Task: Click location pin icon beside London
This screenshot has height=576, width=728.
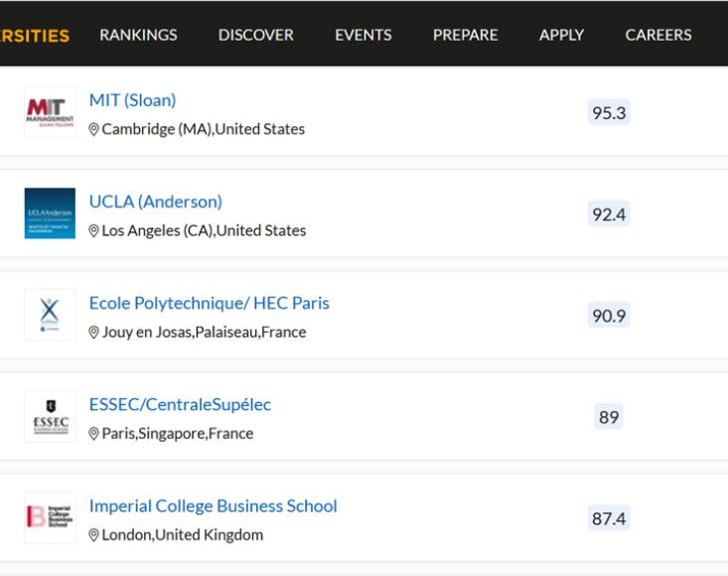Action: (x=93, y=535)
